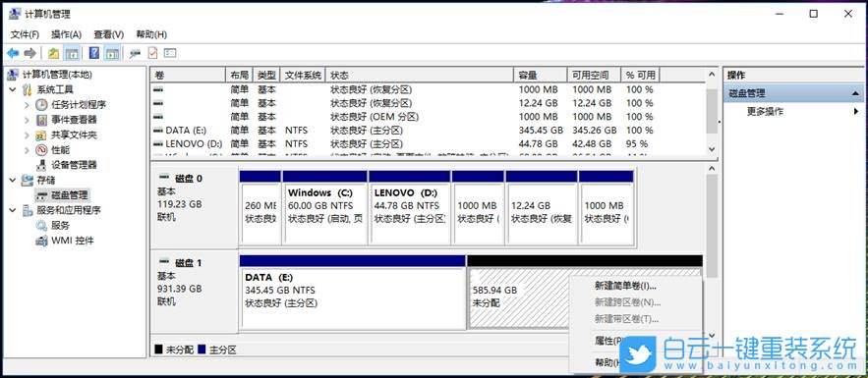Click the disk view scroll up arrow
The height and width of the screenshot is (378, 868).
pyautogui.click(x=712, y=169)
